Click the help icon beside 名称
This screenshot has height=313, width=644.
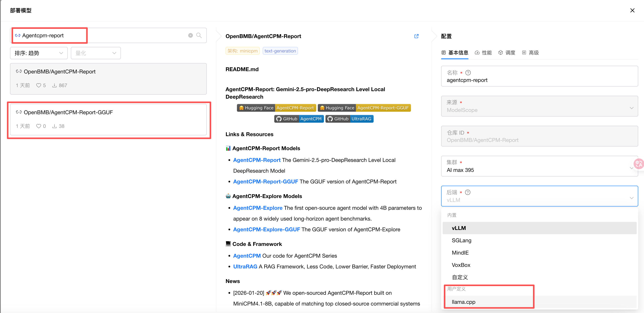(468, 73)
